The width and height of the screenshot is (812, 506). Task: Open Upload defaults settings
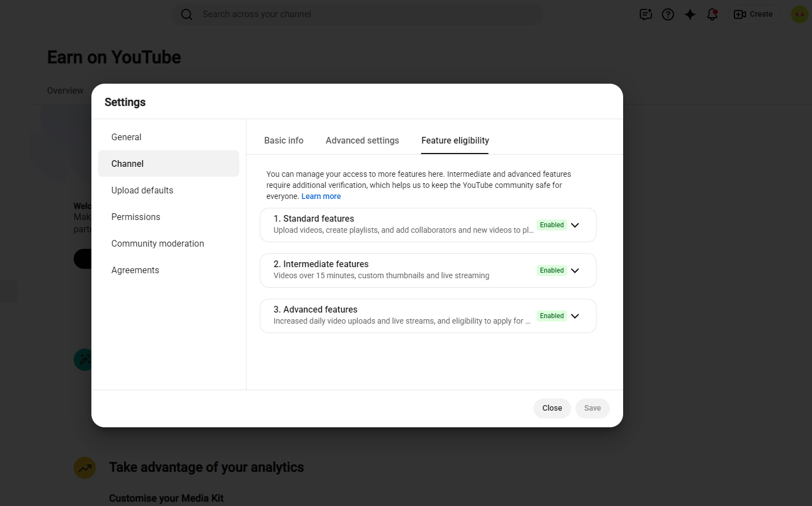pos(168,190)
